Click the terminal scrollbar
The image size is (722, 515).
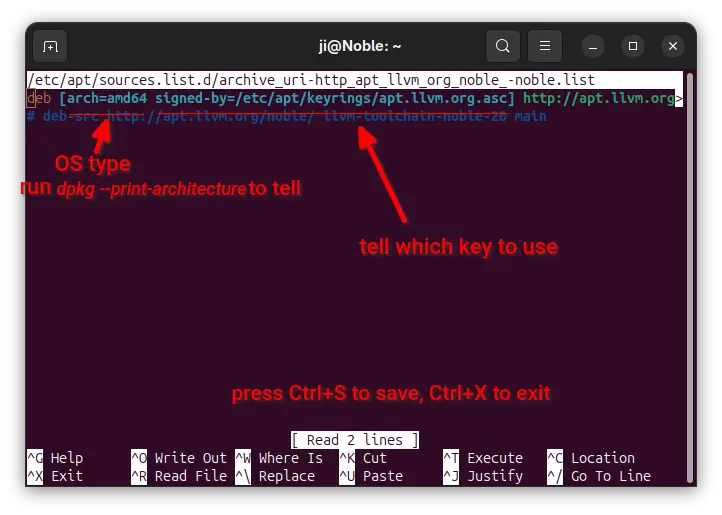689,276
